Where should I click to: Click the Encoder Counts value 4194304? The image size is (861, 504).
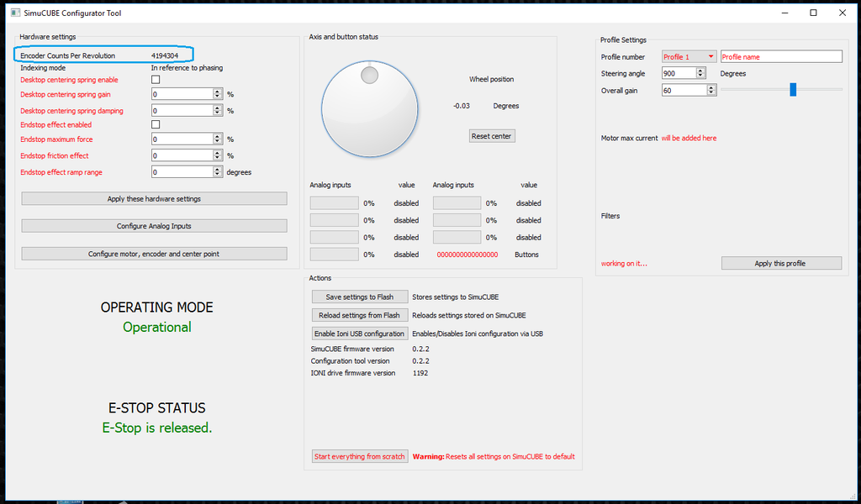point(165,55)
